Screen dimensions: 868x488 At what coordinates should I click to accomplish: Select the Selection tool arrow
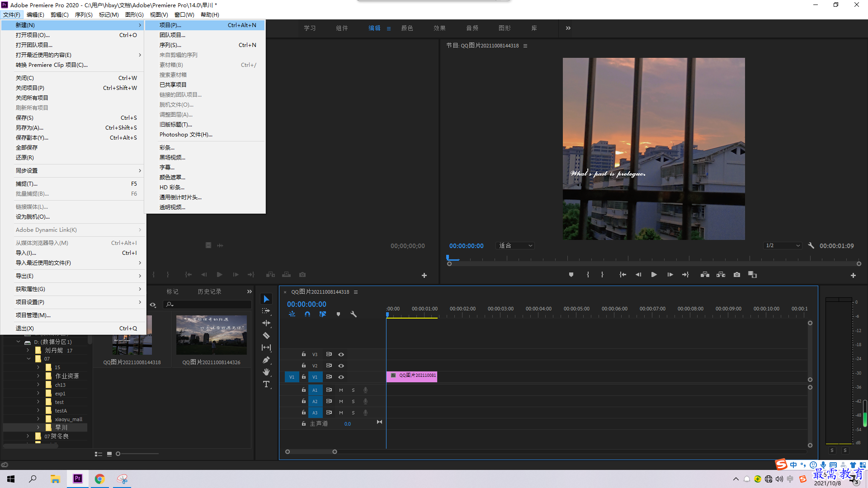[x=266, y=299]
